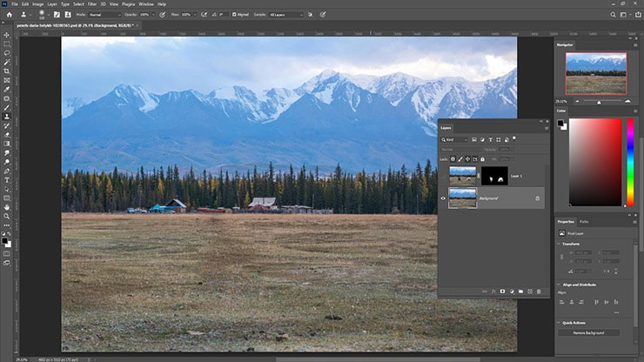Open the Kind filter dropdown in Layers
This screenshot has height=362, width=644.
tap(454, 140)
